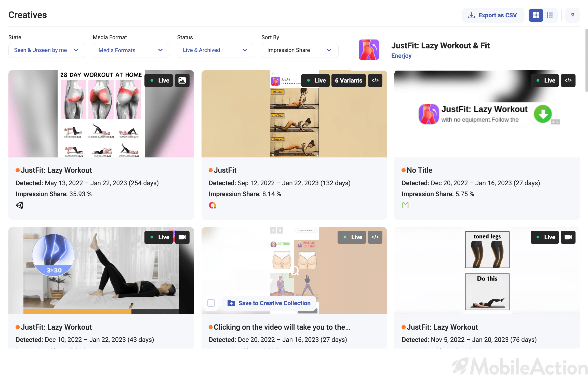588x375 pixels.
Task: Open the Enerjoy publisher link
Action: coord(401,56)
